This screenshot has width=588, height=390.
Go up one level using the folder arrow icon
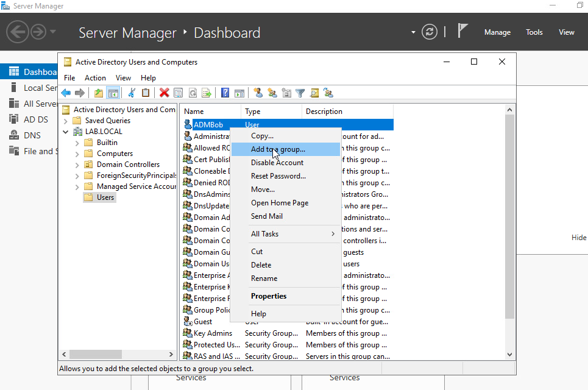click(x=99, y=93)
